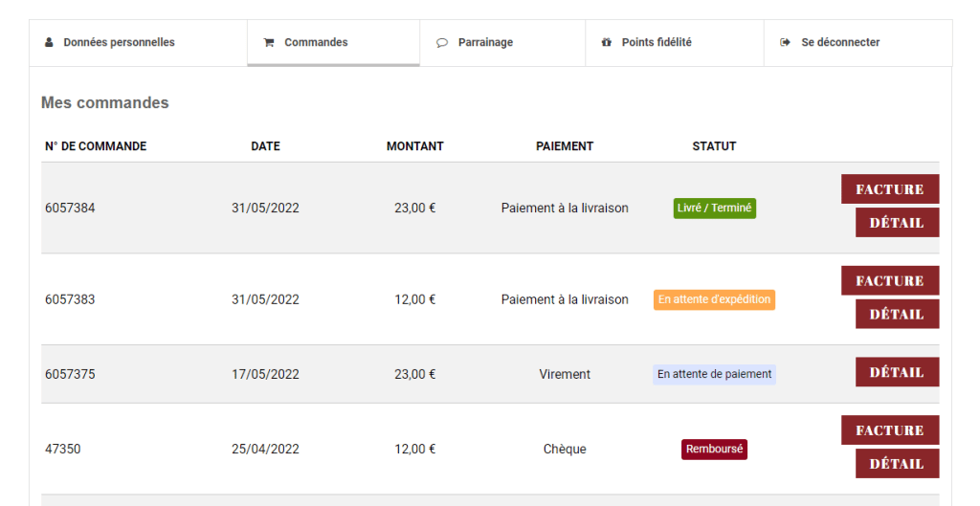Get the Facture for order 47350
Image resolution: width=980 pixels, height=506 pixels.
pyautogui.click(x=890, y=429)
